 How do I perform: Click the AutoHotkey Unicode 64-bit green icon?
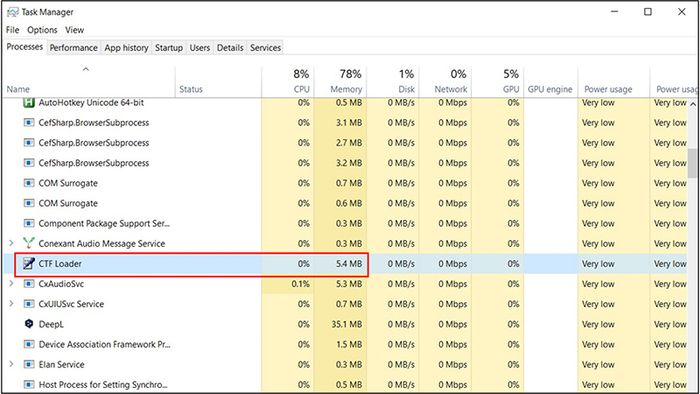click(x=29, y=103)
